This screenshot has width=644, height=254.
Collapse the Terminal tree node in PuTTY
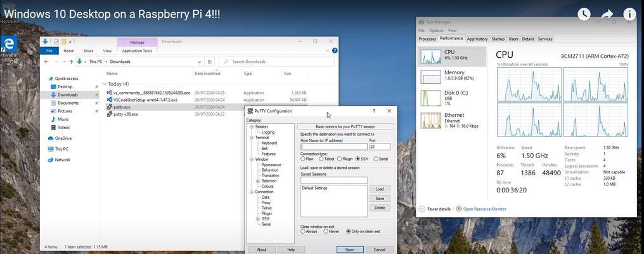(251, 138)
